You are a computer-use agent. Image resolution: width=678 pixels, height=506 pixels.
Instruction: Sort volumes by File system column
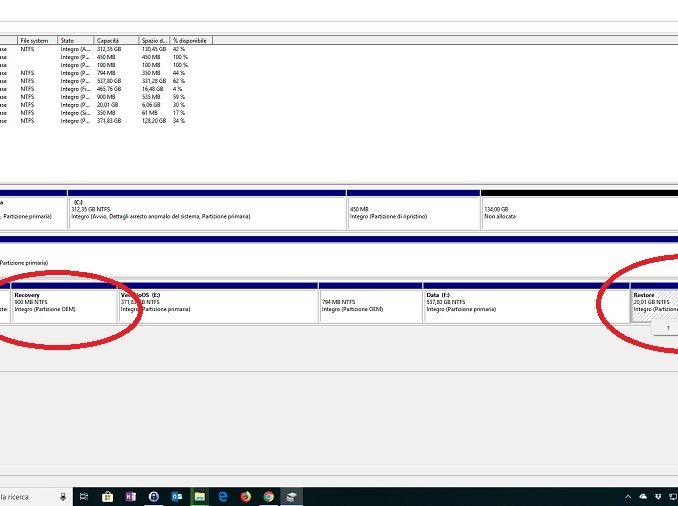[x=37, y=40]
